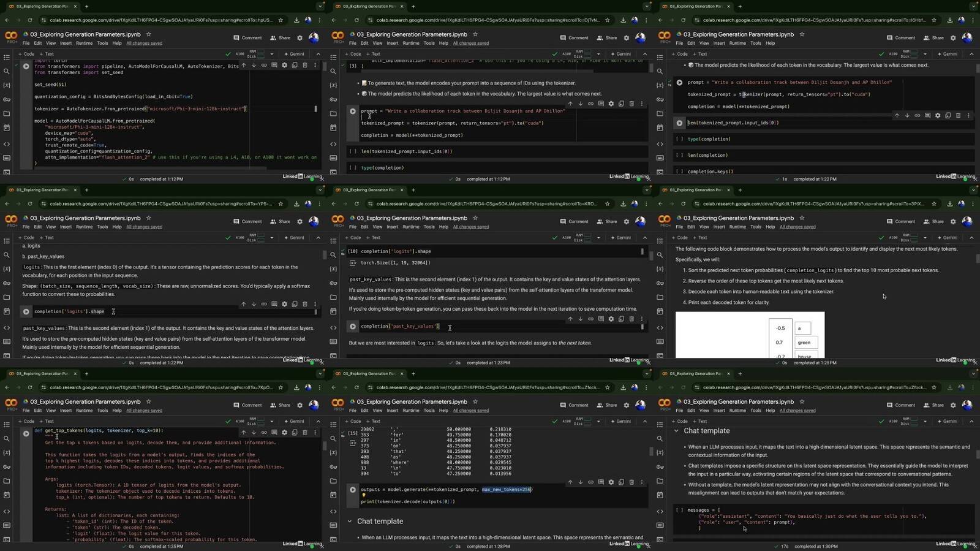Screen dimensions: 980x551
Task: Open table of contents in set_seed(51) window
Action: [x=7, y=57]
